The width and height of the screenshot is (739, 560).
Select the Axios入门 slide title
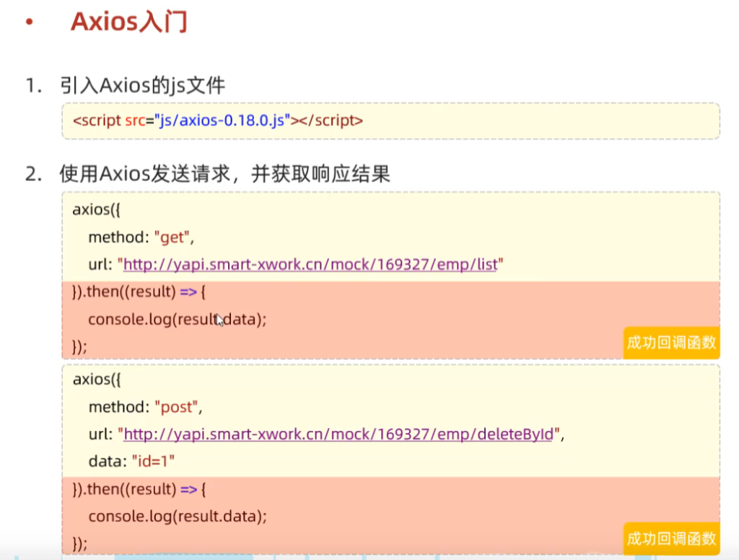tap(129, 22)
